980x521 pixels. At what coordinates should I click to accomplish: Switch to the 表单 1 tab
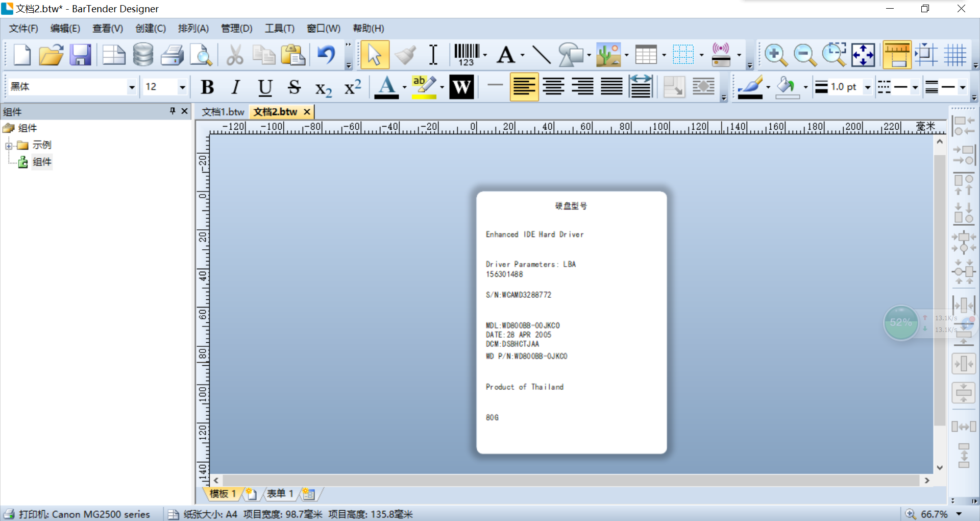click(x=280, y=494)
